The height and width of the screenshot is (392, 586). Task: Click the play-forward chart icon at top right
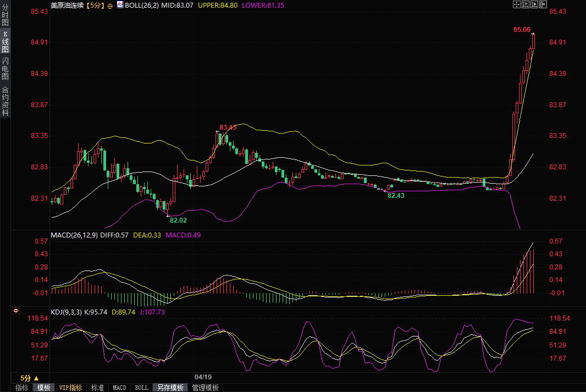tap(534, 4)
